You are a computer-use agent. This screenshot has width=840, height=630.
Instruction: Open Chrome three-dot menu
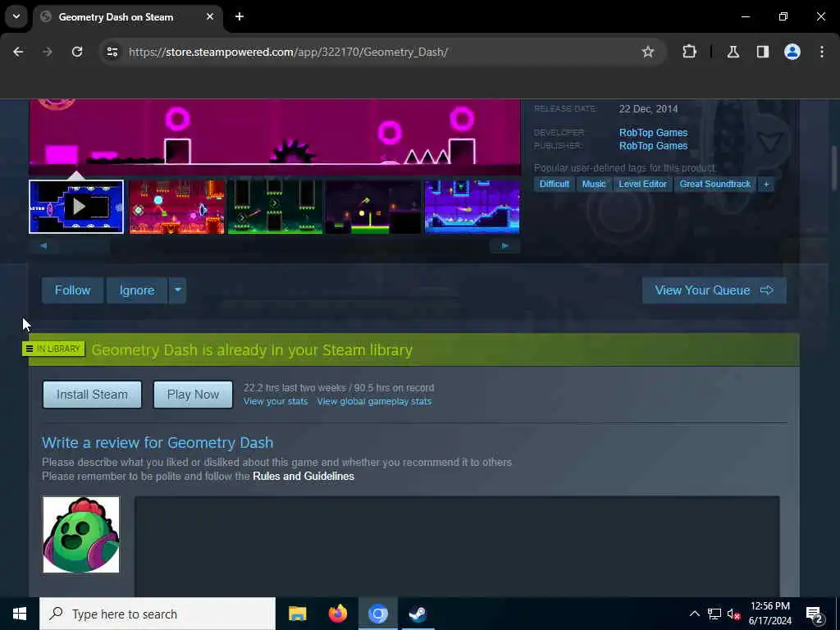pyautogui.click(x=822, y=52)
